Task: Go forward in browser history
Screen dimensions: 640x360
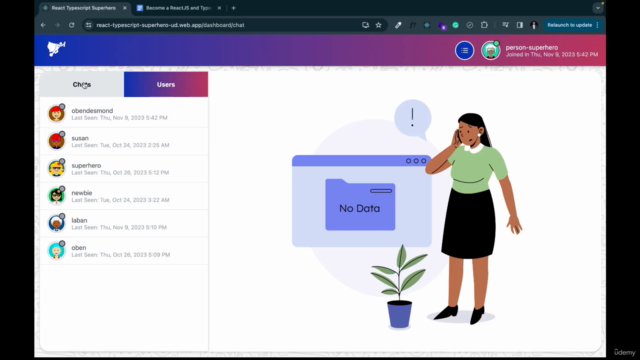Action: (57, 25)
